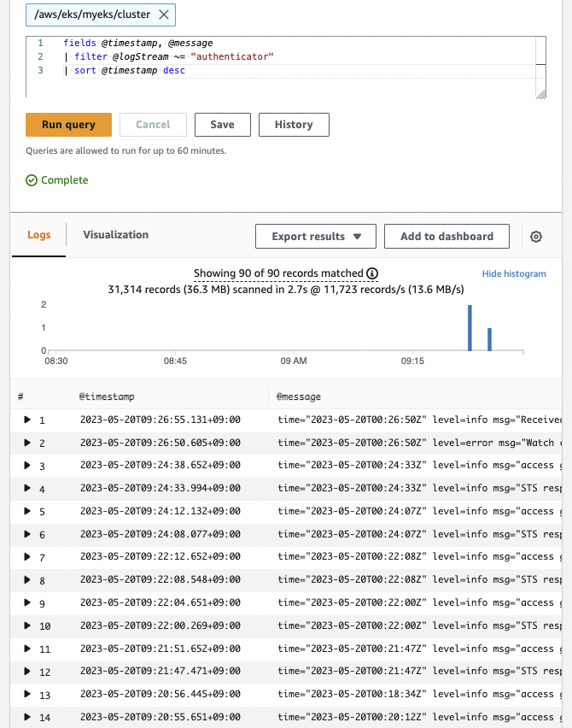Image resolution: width=572 pixels, height=728 pixels.
Task: Click the info icon next to records matched
Action: 372,273
